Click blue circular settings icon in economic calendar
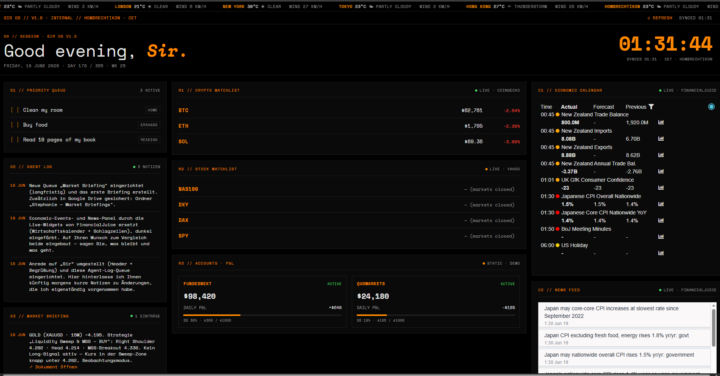Viewport: 720px width, 376px height. [711, 107]
